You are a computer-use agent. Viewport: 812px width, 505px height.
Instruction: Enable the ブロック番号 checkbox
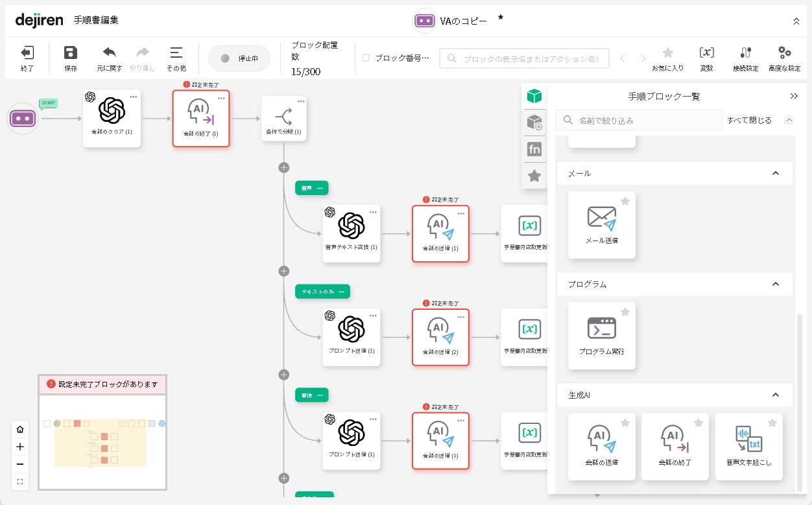366,58
